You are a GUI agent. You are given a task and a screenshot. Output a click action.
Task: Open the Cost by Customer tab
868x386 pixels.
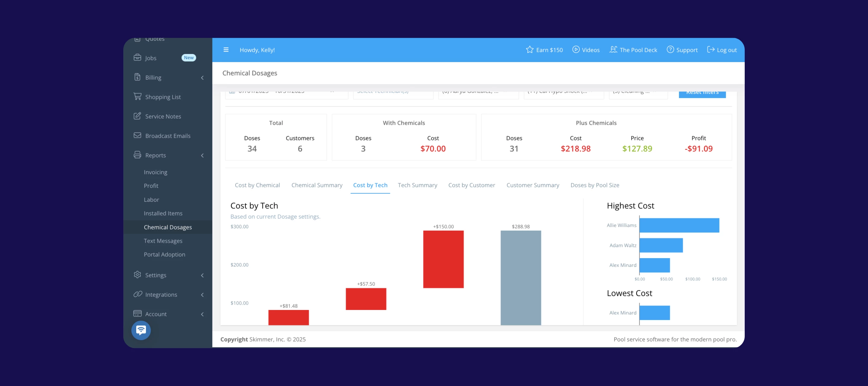[471, 185]
